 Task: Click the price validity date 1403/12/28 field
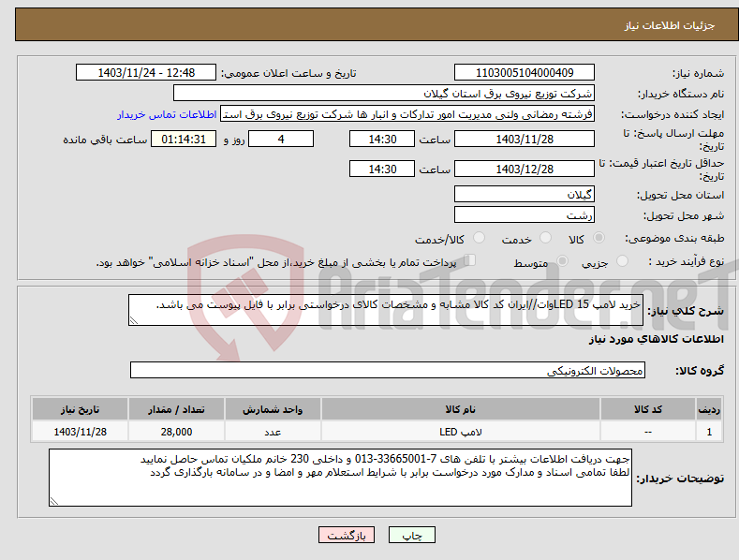(x=525, y=169)
